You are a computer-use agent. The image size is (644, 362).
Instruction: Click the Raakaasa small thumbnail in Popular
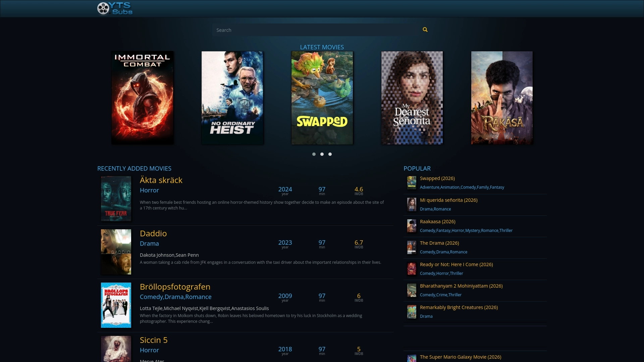coord(412,226)
